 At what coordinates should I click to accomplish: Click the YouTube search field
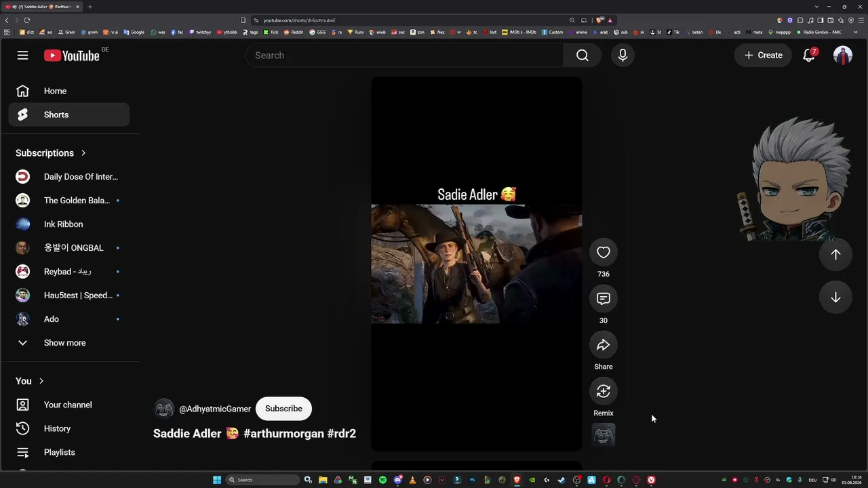pyautogui.click(x=404, y=56)
